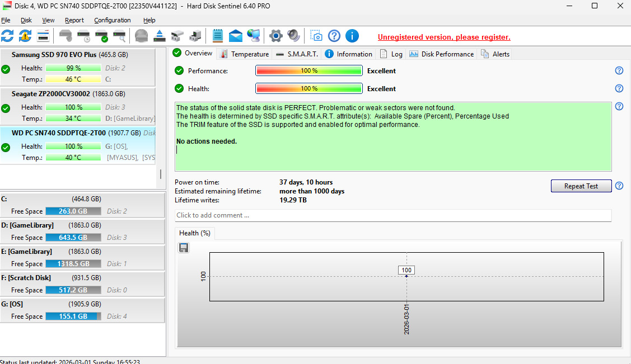631x364 pixels.
Task: Click the blue Refresh arrows toolbar icon
Action: pos(7,36)
